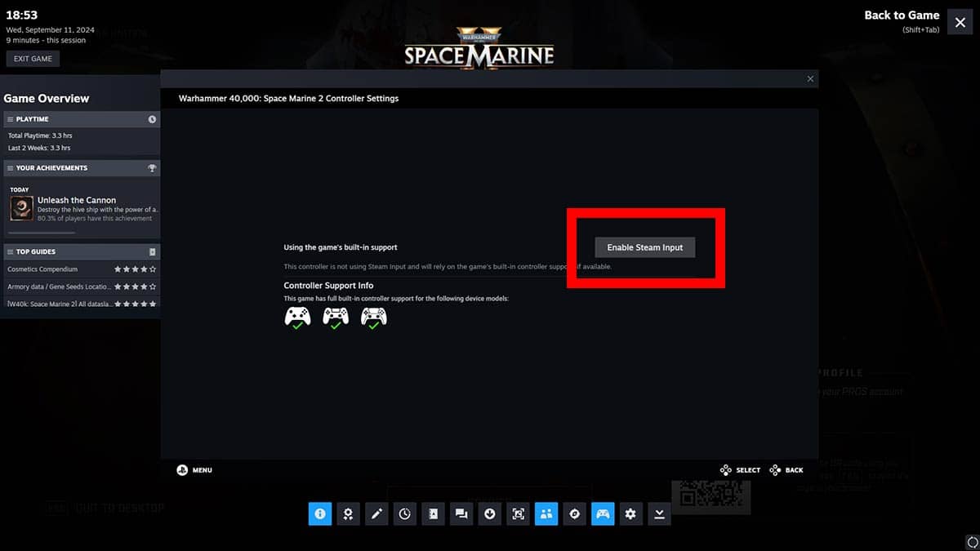Image resolution: width=980 pixels, height=551 pixels.
Task: Open the playtime clock icon in the toolbar
Action: (405, 513)
